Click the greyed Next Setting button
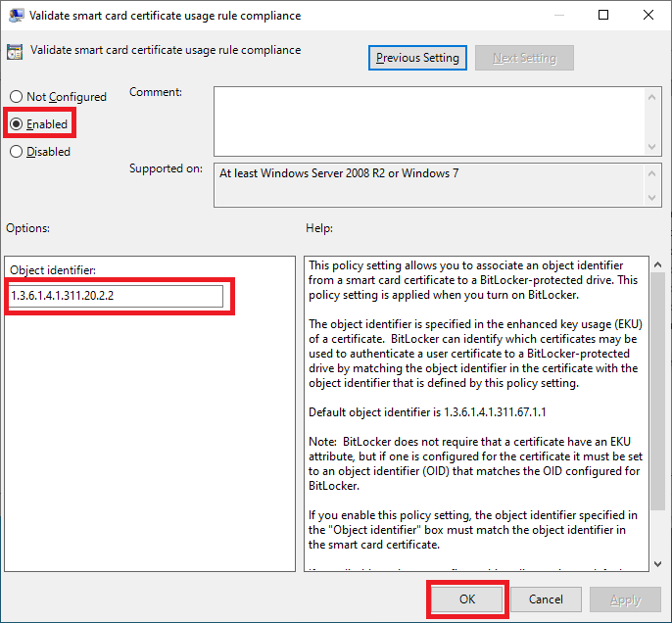672x623 pixels. coord(524,58)
